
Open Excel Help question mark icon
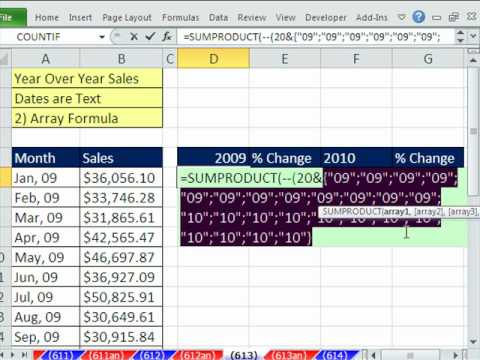click(x=419, y=17)
